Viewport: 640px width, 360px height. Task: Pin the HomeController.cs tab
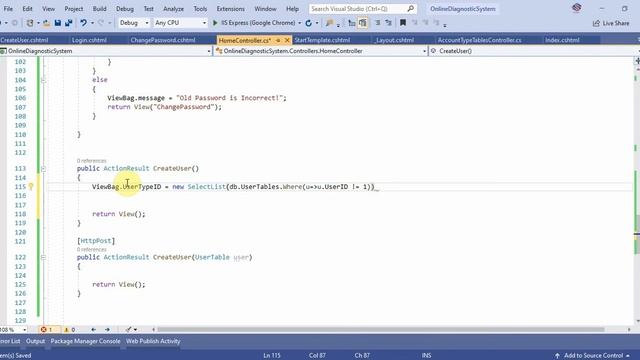point(278,40)
